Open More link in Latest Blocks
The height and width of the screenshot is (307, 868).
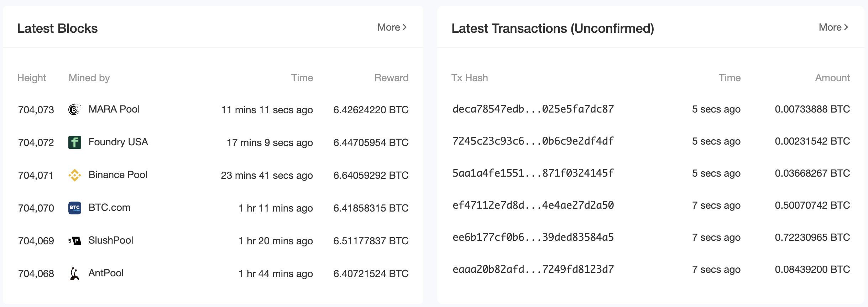(x=392, y=27)
